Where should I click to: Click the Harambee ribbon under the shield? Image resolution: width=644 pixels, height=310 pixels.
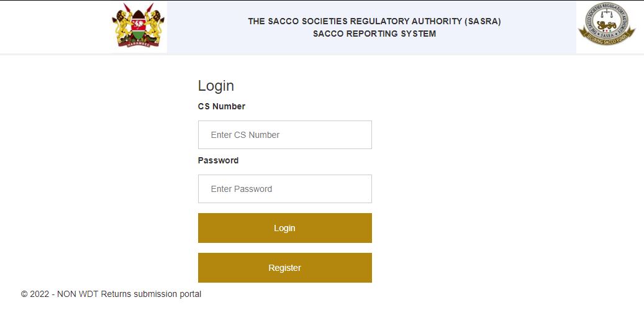pos(138,44)
